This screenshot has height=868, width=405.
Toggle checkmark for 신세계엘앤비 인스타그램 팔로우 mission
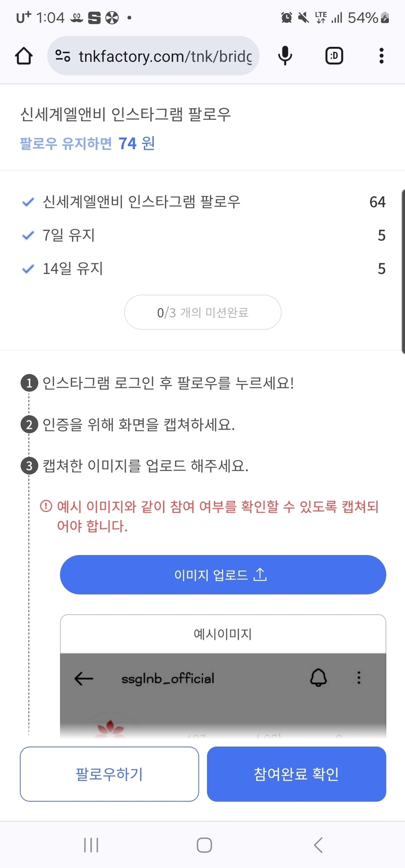(x=28, y=202)
